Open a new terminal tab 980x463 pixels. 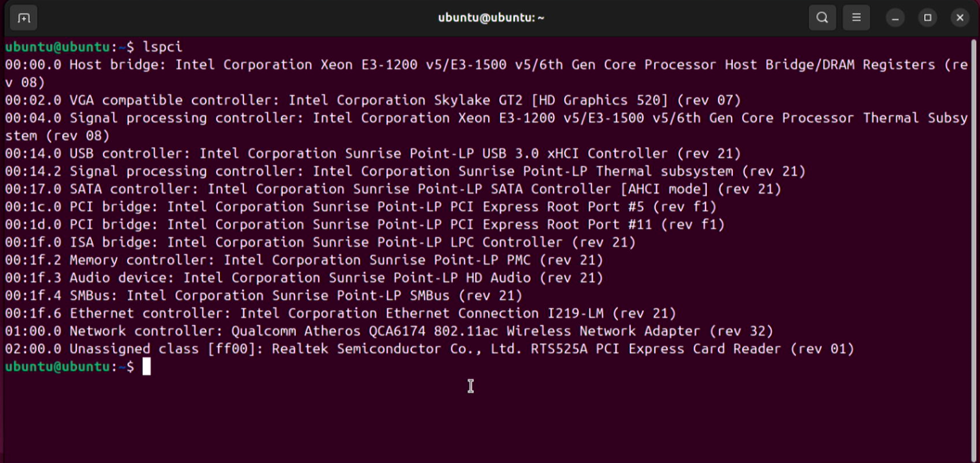(x=24, y=18)
